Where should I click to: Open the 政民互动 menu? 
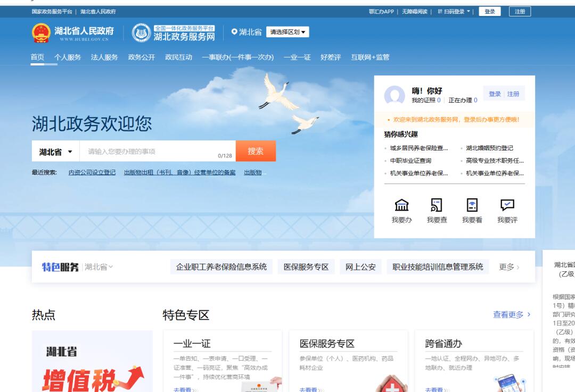[x=178, y=57]
